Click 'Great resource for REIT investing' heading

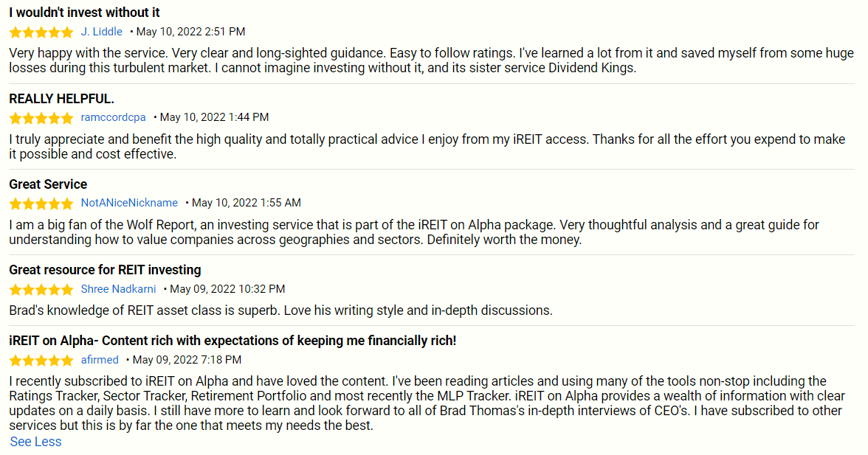pyautogui.click(x=105, y=270)
